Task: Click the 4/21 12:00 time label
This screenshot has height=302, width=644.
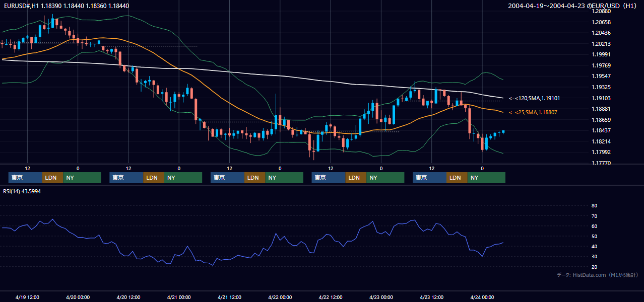Action: coord(229,297)
